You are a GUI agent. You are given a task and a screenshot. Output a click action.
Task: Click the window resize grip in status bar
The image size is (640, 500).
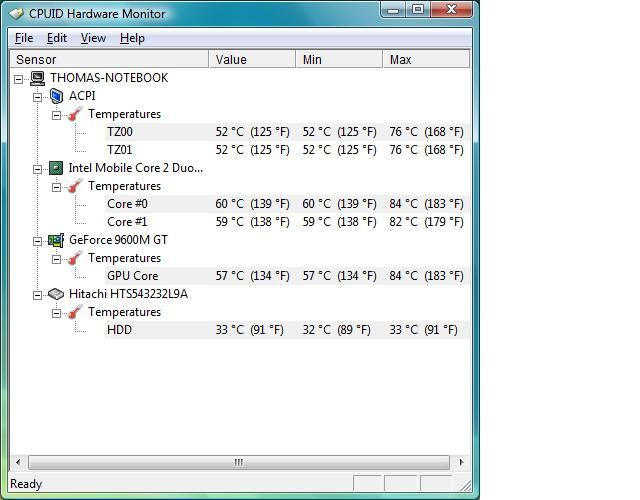(465, 485)
